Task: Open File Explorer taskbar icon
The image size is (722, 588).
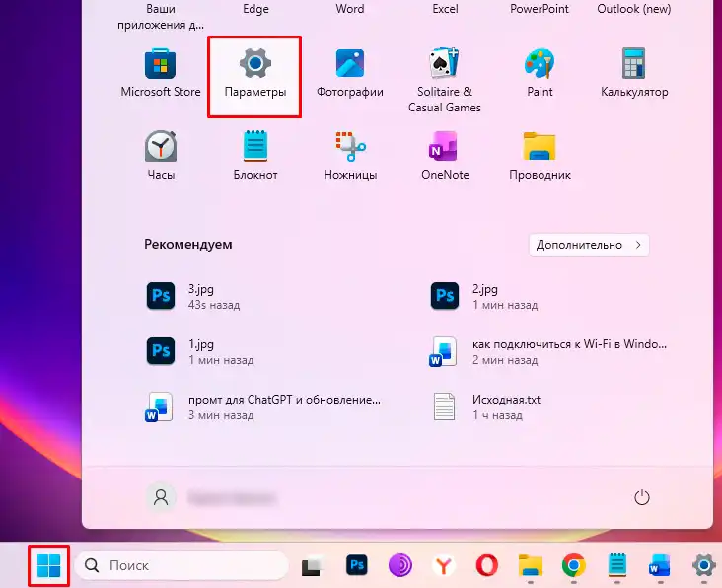Action: pyautogui.click(x=531, y=565)
